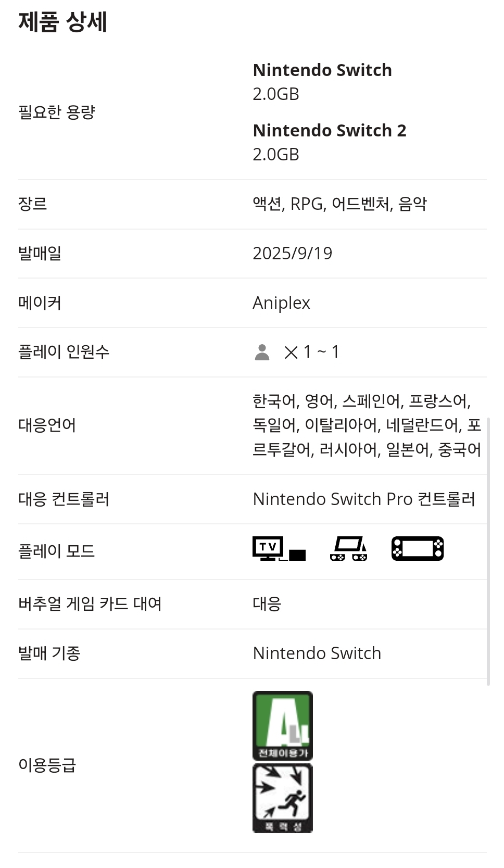The width and height of the screenshot is (504, 868).
Task: Click the tabletop mode play icon
Action: tap(348, 549)
